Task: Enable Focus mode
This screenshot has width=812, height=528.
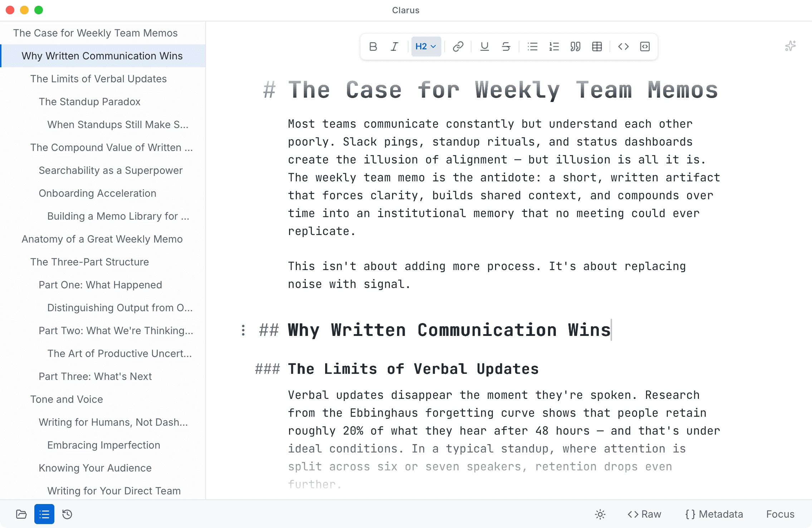Action: (x=780, y=514)
